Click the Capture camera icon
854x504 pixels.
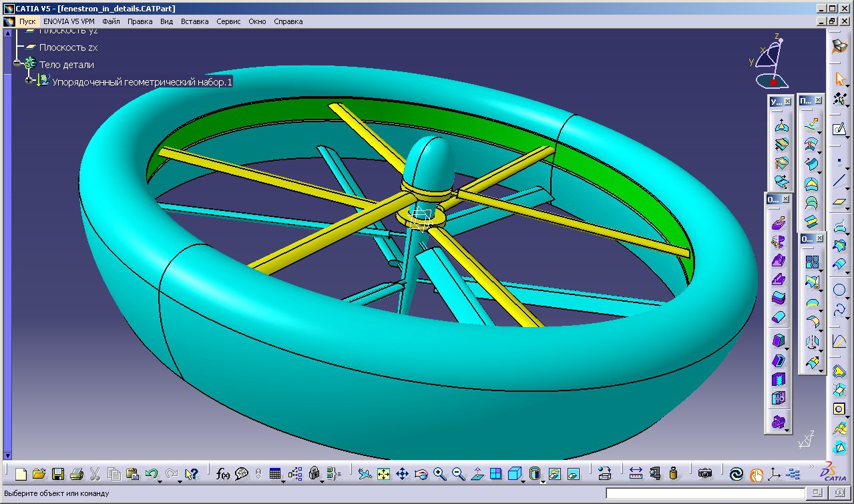[x=704, y=474]
